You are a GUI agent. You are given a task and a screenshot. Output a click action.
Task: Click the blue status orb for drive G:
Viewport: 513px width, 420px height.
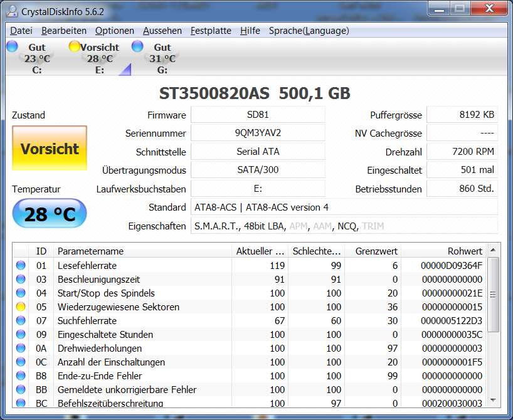point(137,46)
